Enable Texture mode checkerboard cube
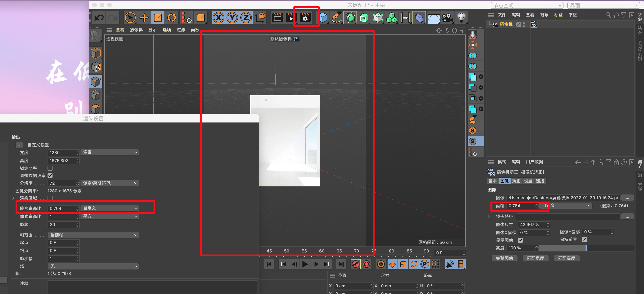Image resolution: width=644 pixels, height=294 pixels. pyautogui.click(x=96, y=67)
